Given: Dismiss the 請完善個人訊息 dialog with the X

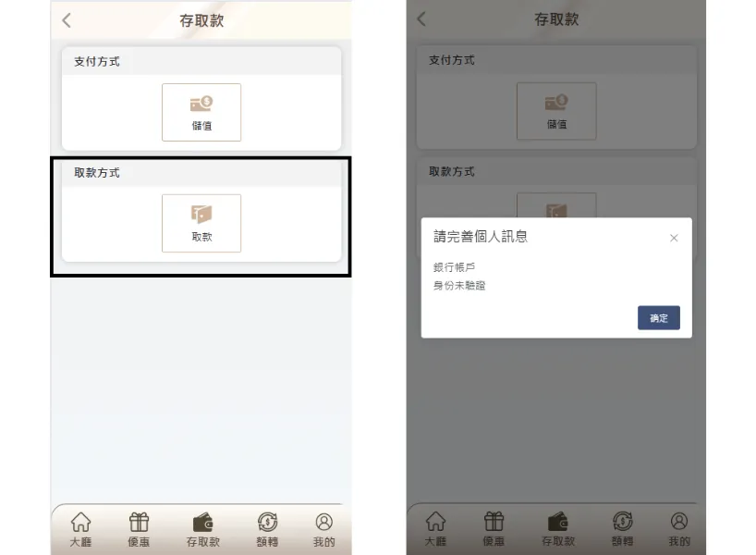Looking at the screenshot, I should pos(674,238).
